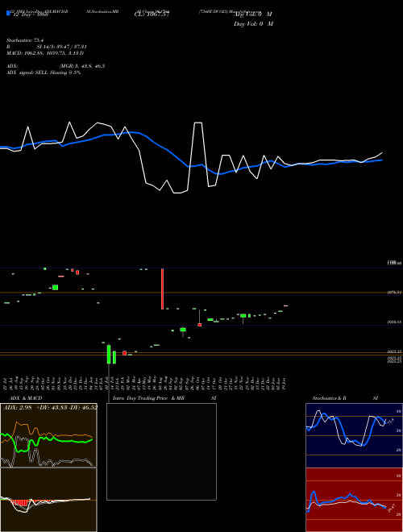Image resolution: width=403 pixels, height=532 pixels.
Task: Click the blue 12 Day SMA legend square
Action: (x=9, y=13)
